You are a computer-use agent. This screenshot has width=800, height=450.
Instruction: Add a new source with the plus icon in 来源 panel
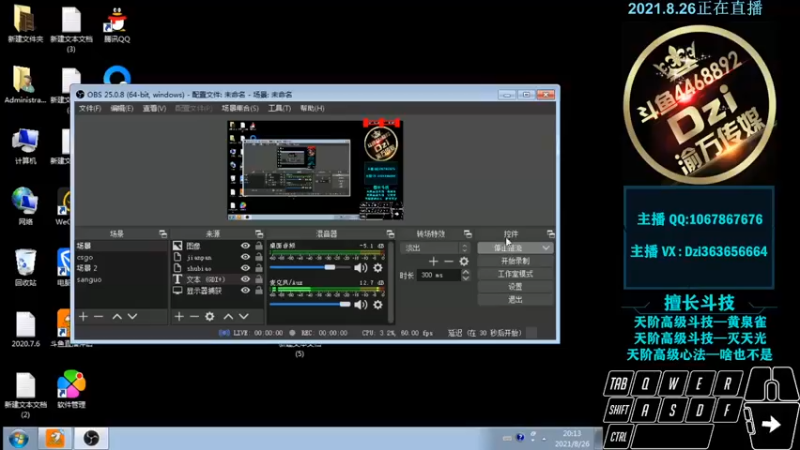pyautogui.click(x=179, y=316)
